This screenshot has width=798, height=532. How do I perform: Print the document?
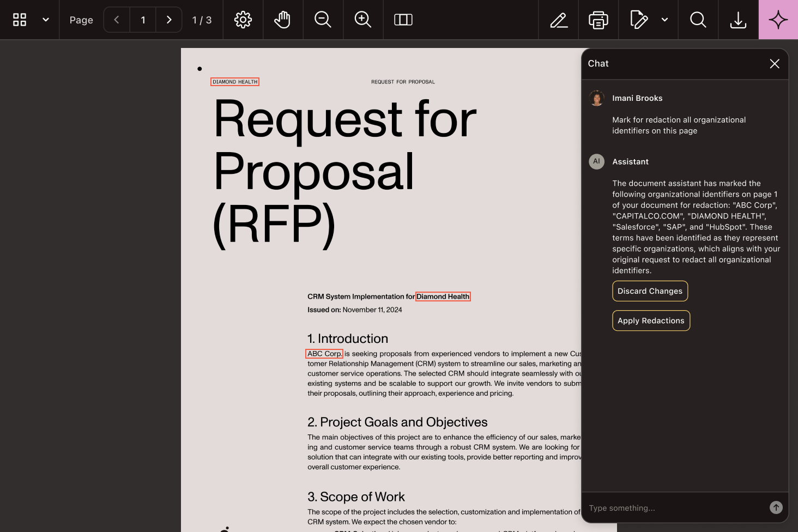coord(598,20)
